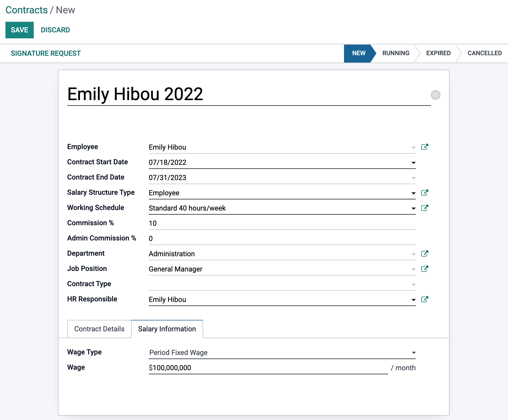The width and height of the screenshot is (508, 420).
Task: Expand the Department dropdown arrow
Action: pyautogui.click(x=413, y=254)
